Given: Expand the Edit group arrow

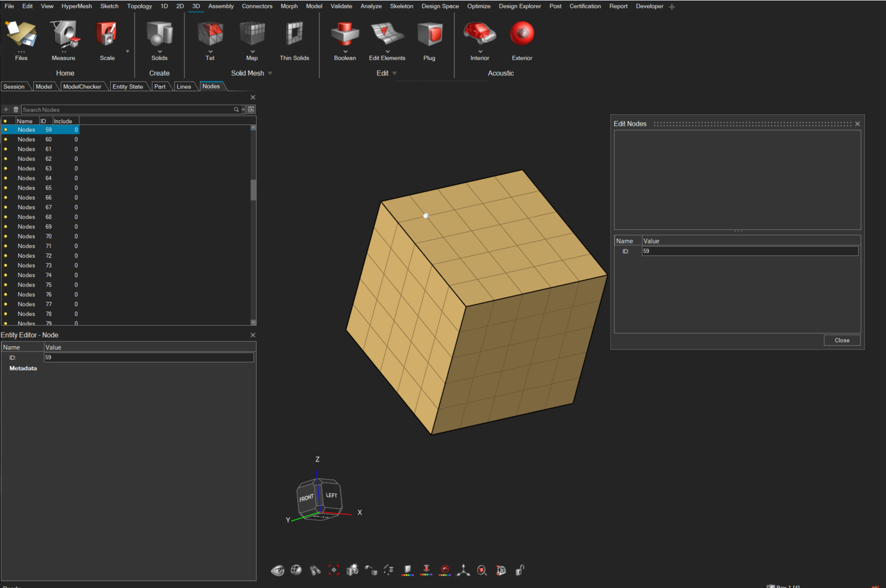Looking at the screenshot, I should point(394,73).
